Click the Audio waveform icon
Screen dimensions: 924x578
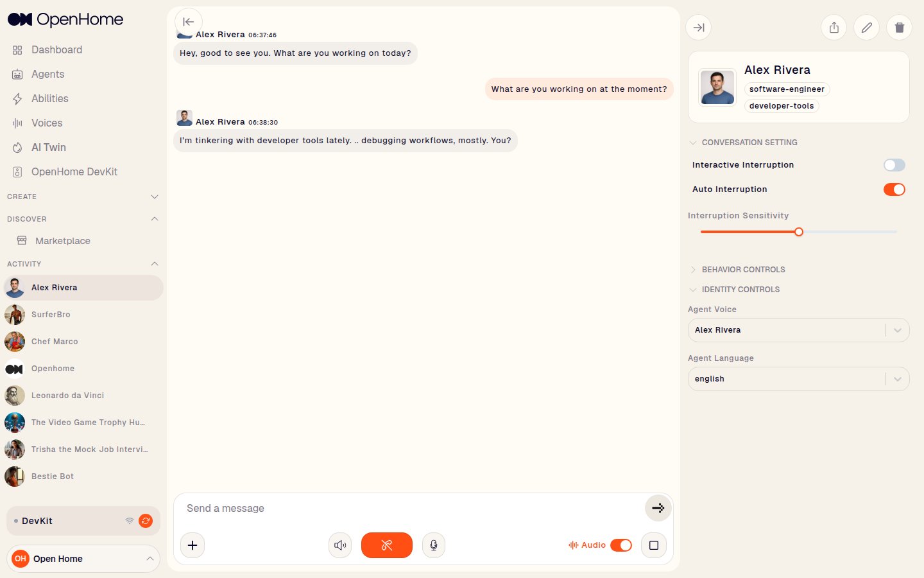tap(573, 545)
